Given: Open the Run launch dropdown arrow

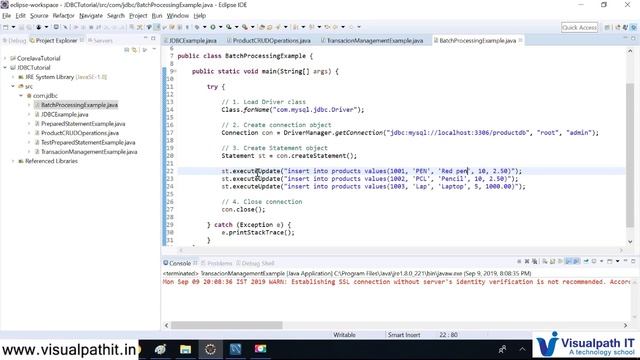Looking at the screenshot, I should tap(220, 27).
